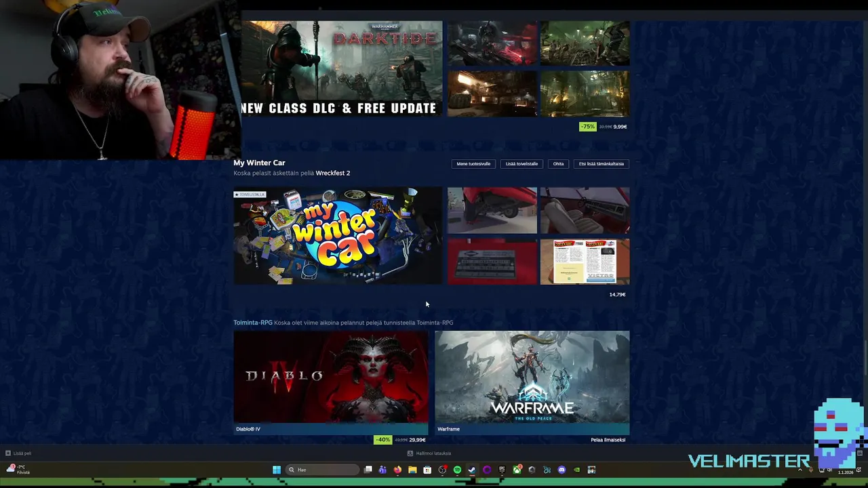Open the Toiminta-RPG category link
The width and height of the screenshot is (868, 488).
point(253,323)
